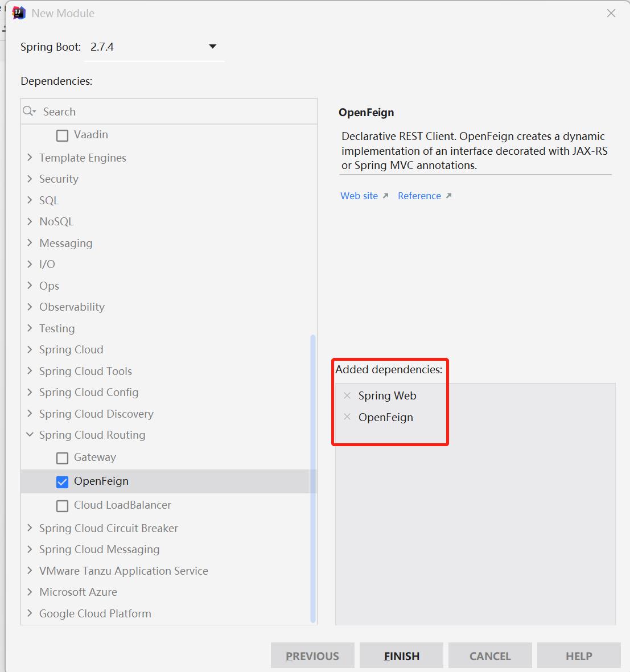Click the search magnifier icon
Screen dimensions: 630x672
point(28,112)
